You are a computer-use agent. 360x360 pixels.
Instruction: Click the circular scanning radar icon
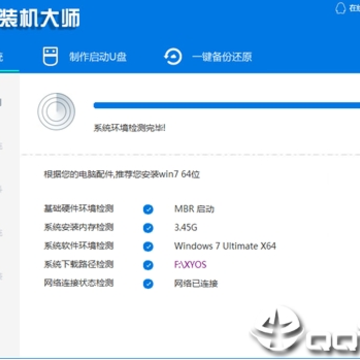point(56,112)
